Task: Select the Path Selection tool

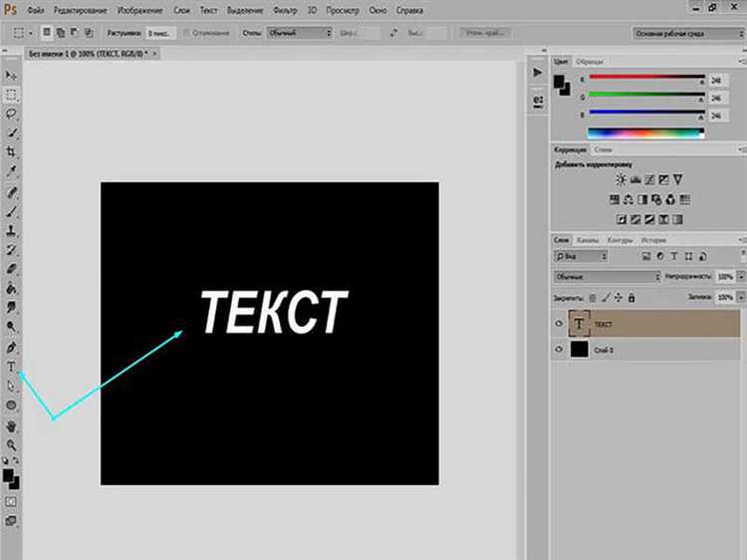Action: tap(11, 386)
